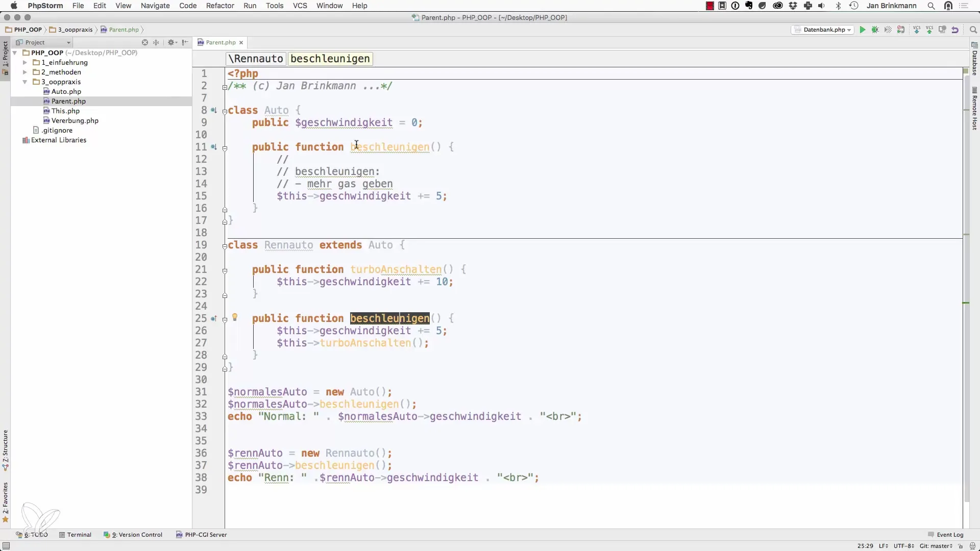Revert changes using the purple undo arrow
Viewport: 980px width, 551px height.
click(955, 30)
